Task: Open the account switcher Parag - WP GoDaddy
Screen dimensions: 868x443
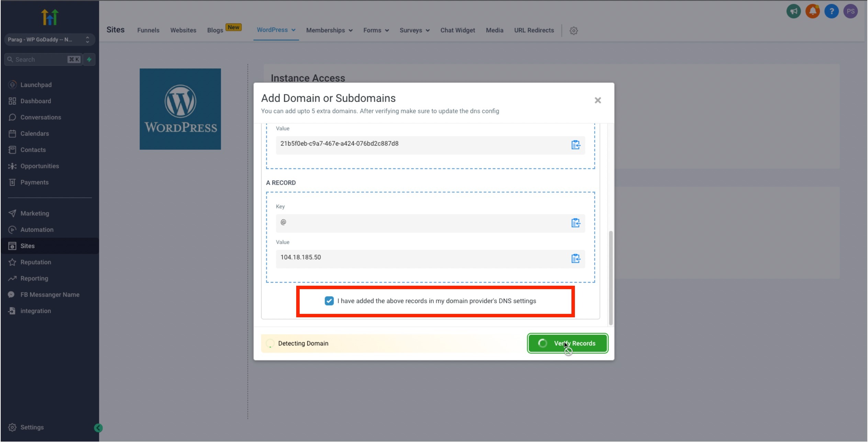Action: [49, 39]
